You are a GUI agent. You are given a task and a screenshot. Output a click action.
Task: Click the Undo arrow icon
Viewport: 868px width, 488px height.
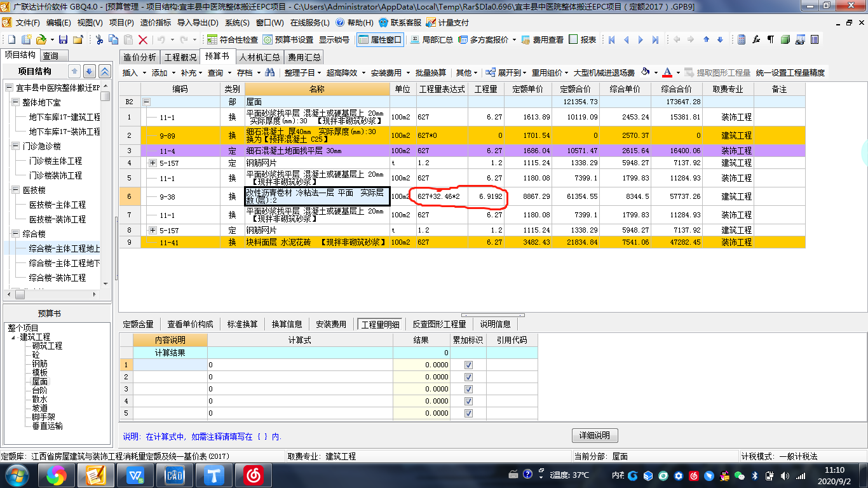point(161,39)
